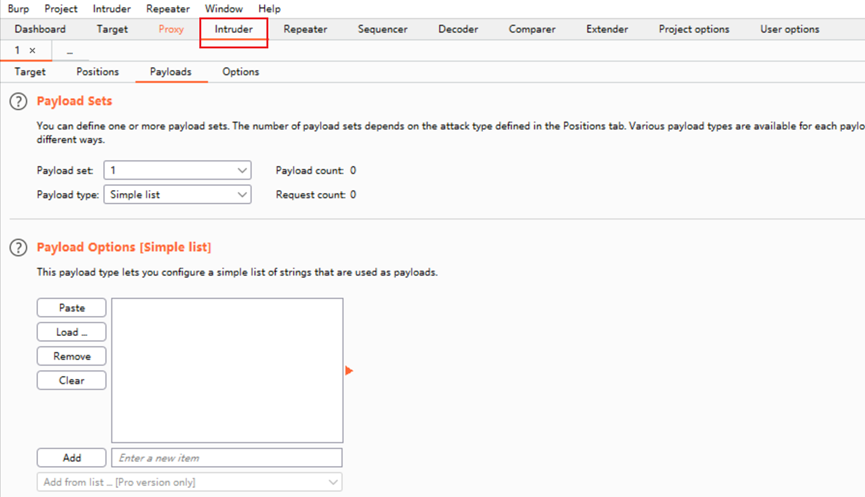The image size is (865, 497).
Task: Click the Payload Options [Simple list] heading
Action: (x=124, y=248)
